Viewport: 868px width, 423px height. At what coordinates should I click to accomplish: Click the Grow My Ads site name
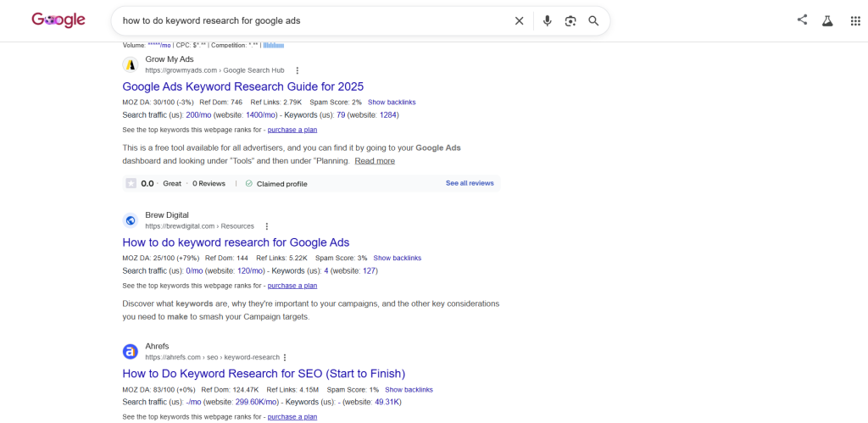pyautogui.click(x=170, y=58)
